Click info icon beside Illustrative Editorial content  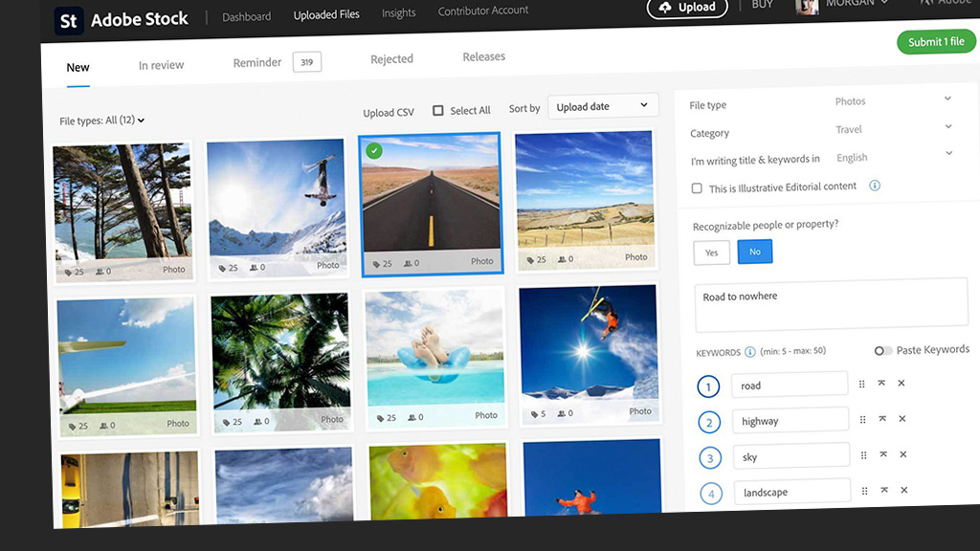point(874,186)
